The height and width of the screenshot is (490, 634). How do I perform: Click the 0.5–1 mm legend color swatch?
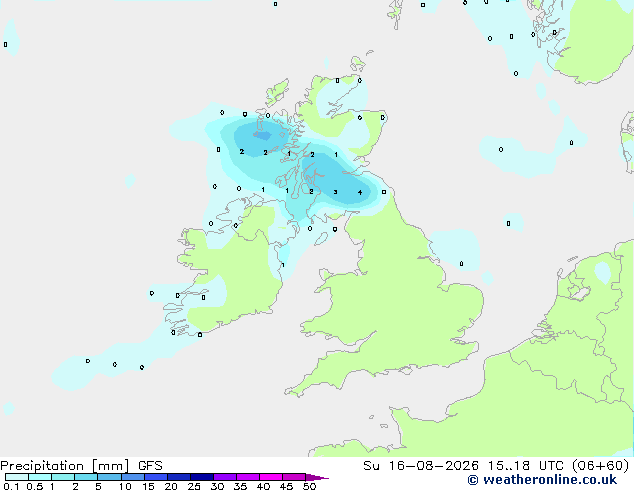click(x=40, y=477)
